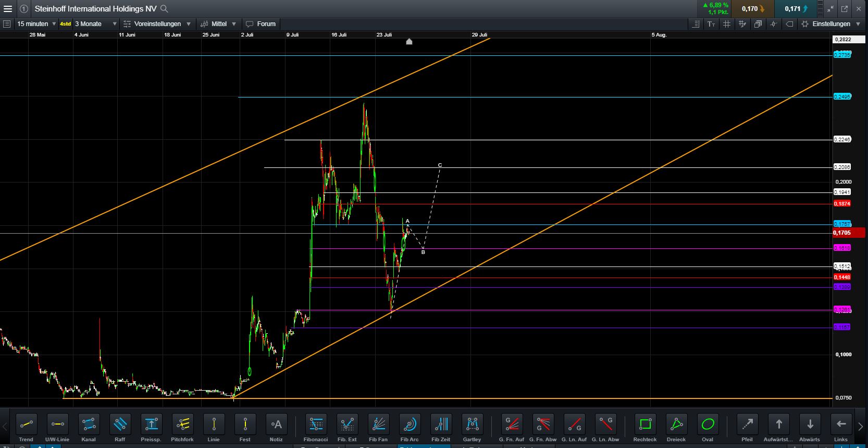This screenshot has width=868, height=448.
Task: Expand the Mittel price type dropdown
Action: [x=218, y=24]
